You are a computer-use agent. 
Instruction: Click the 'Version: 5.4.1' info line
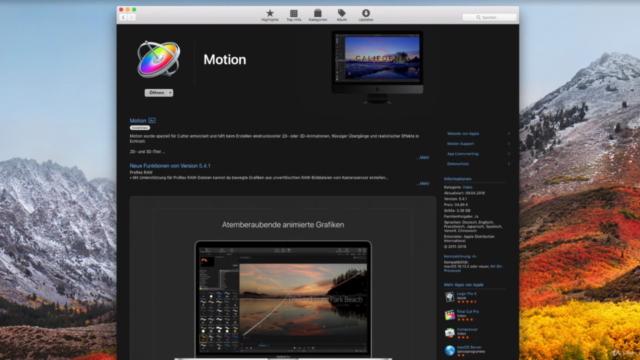coord(456,199)
